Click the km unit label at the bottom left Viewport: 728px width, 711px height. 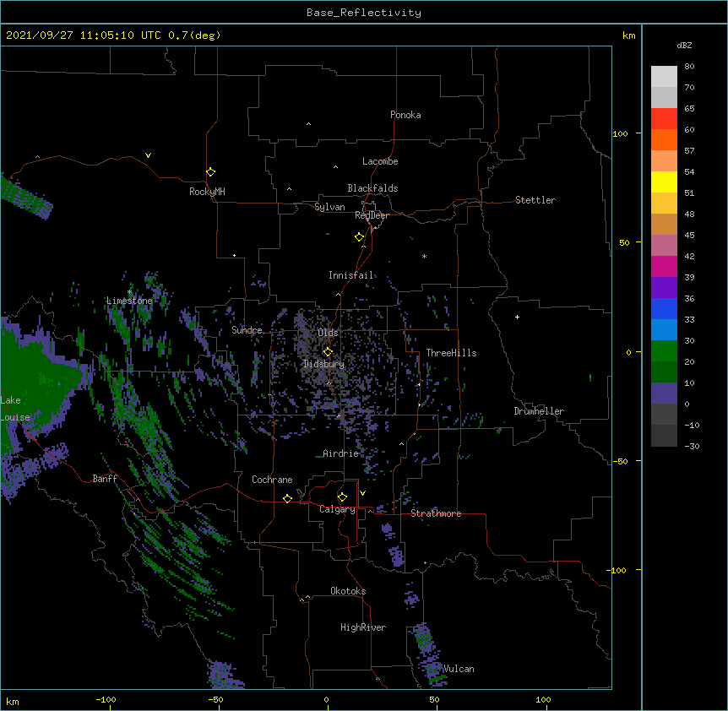(x=13, y=702)
